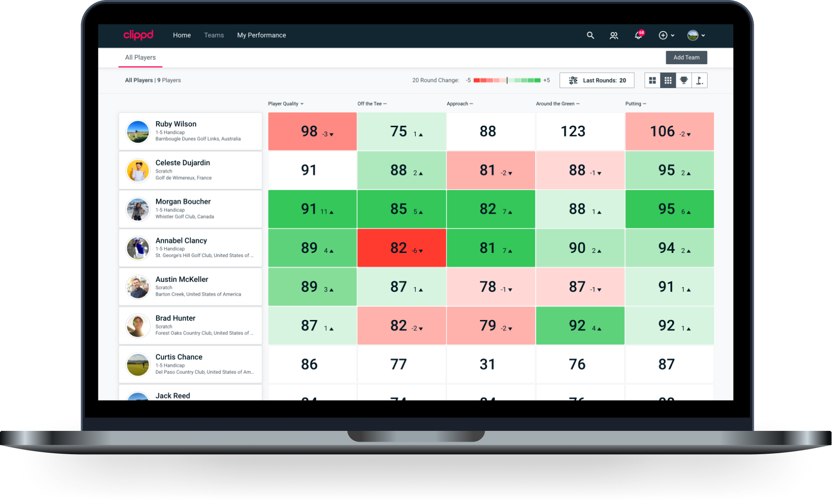Open the My Performance menu

pyautogui.click(x=261, y=35)
